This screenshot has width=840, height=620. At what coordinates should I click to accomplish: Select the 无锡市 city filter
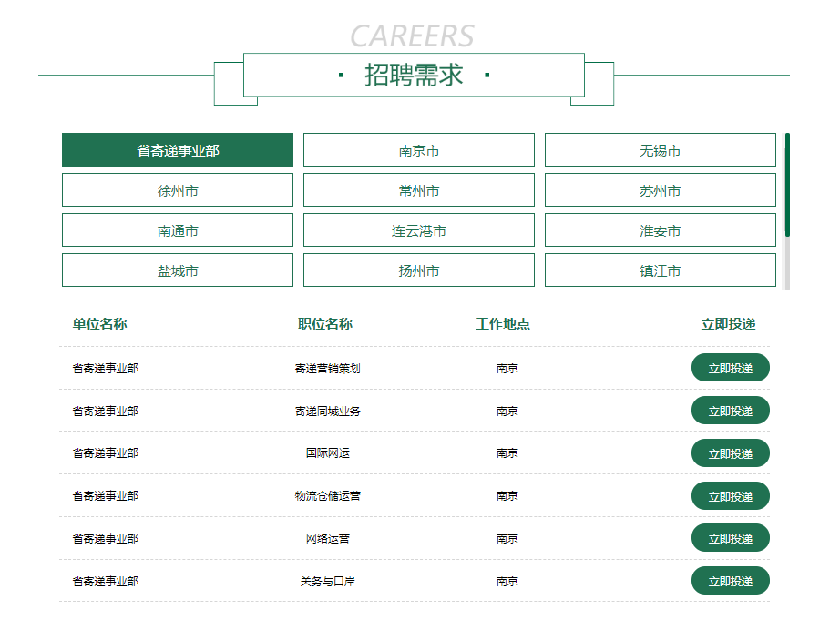pos(658,149)
